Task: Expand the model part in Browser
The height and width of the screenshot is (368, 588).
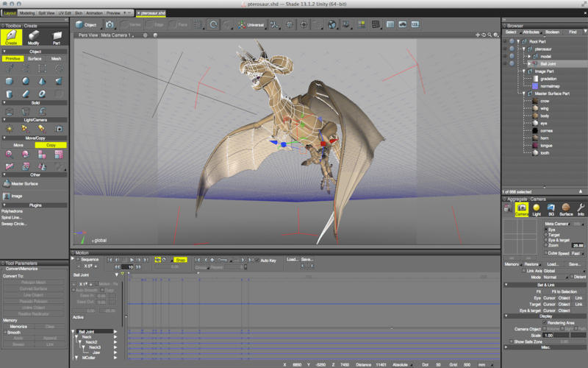Action: (x=528, y=56)
